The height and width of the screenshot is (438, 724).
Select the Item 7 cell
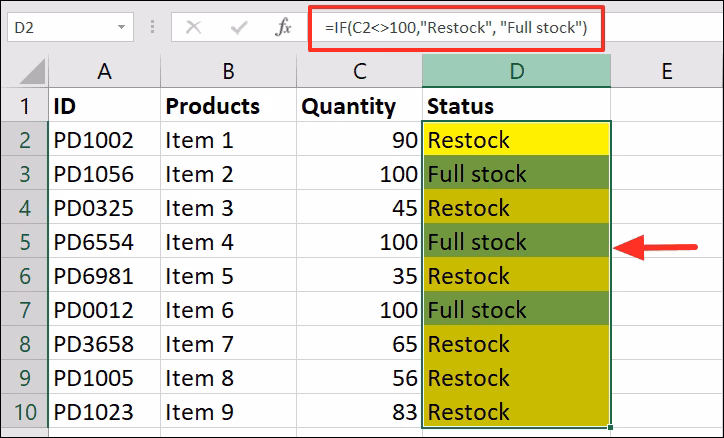click(228, 344)
